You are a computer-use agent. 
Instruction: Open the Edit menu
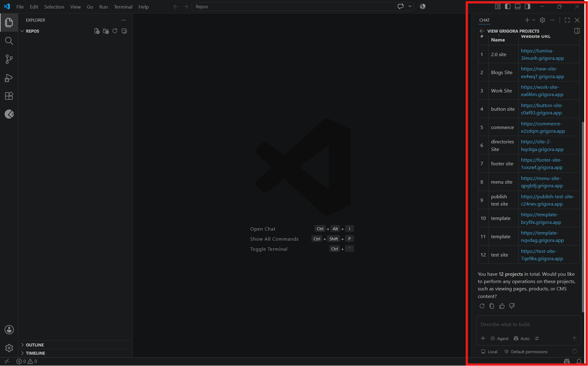(34, 7)
